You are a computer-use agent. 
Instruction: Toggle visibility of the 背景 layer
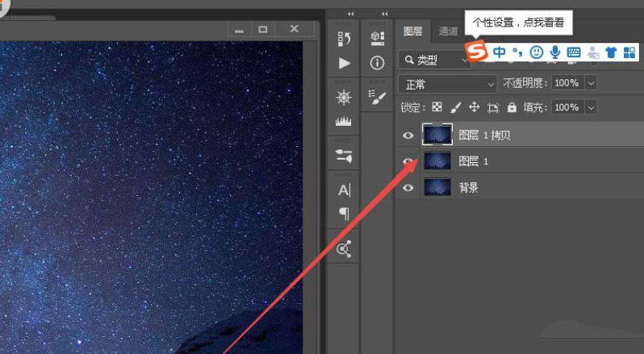pos(408,188)
